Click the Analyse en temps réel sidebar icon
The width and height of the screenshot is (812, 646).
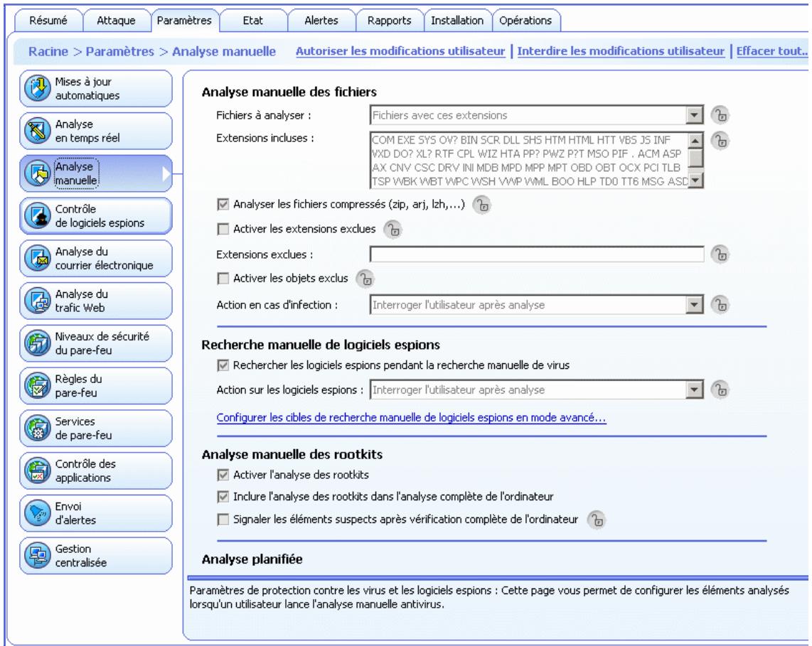[37, 131]
